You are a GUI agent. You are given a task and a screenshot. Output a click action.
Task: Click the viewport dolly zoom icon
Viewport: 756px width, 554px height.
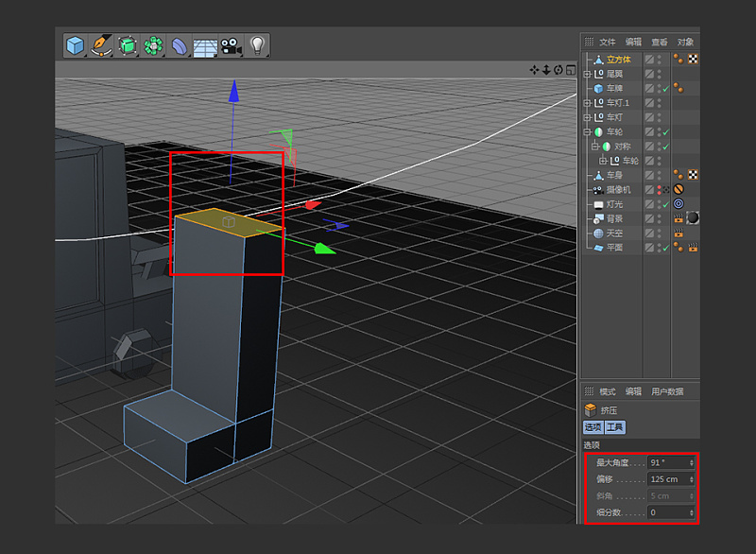coord(546,70)
